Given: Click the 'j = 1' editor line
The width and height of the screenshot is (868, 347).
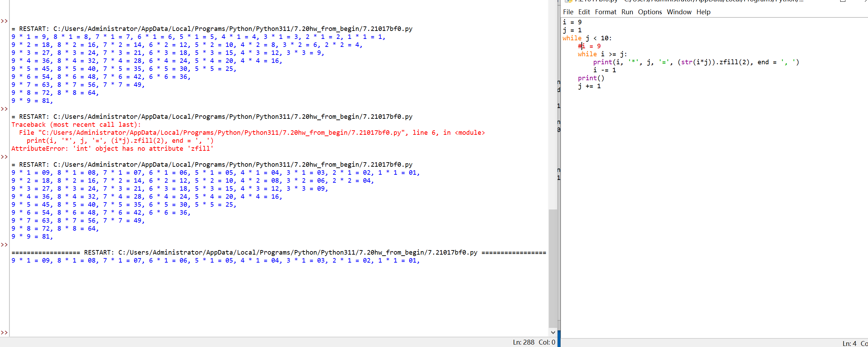Looking at the screenshot, I should click(572, 30).
